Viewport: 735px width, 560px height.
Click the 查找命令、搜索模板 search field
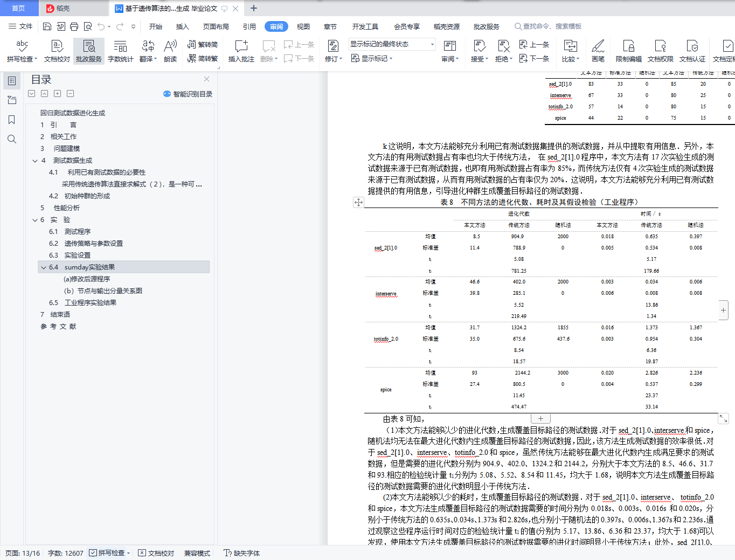pyautogui.click(x=548, y=26)
